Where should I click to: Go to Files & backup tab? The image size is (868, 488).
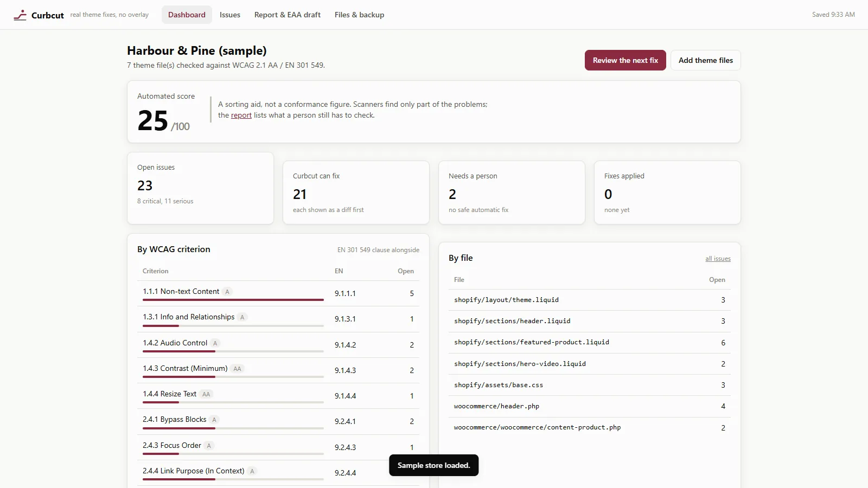[x=359, y=15]
